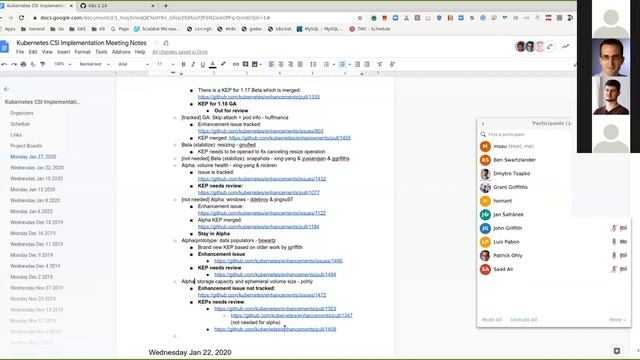Collapse Participants panel with top-left arrow
The width and height of the screenshot is (640, 360).
(x=483, y=123)
